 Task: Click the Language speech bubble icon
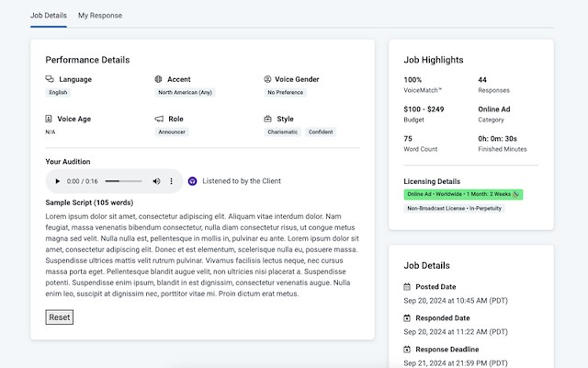[50, 79]
